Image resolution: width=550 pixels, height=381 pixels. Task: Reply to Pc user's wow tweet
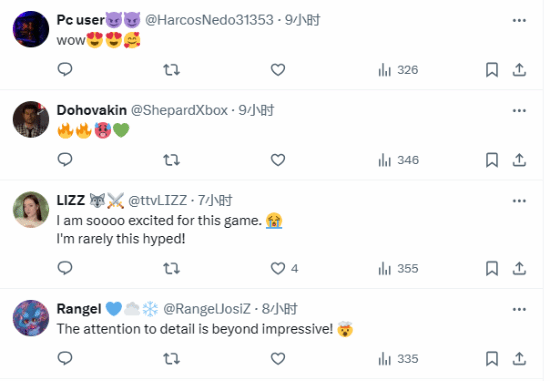(x=65, y=69)
